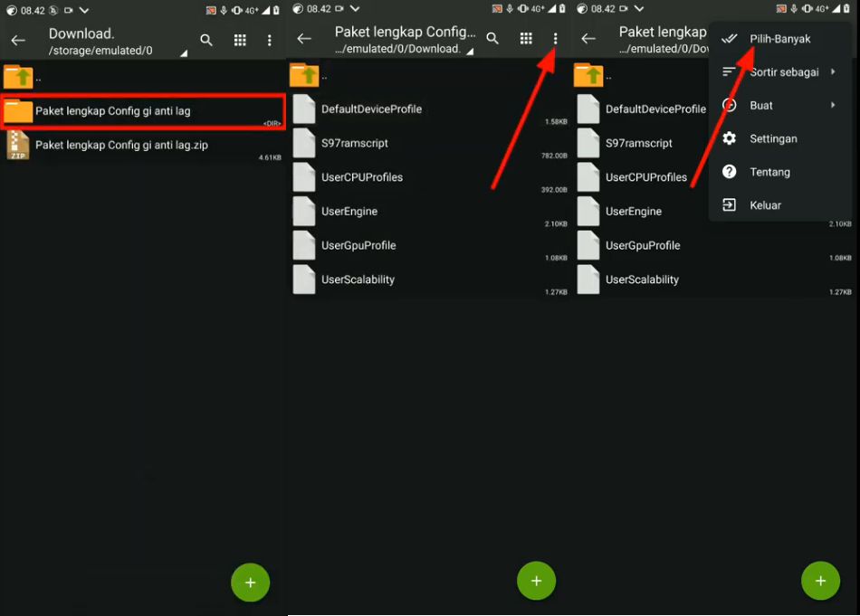Viewport: 860px width, 616px height.
Task: Open UserScalability in right screen
Action: coord(714,280)
